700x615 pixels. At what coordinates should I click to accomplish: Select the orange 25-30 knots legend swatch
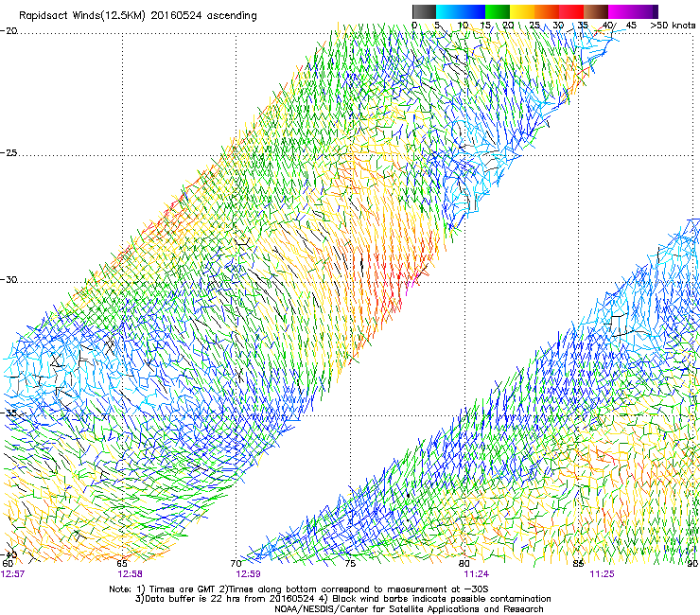click(547, 11)
